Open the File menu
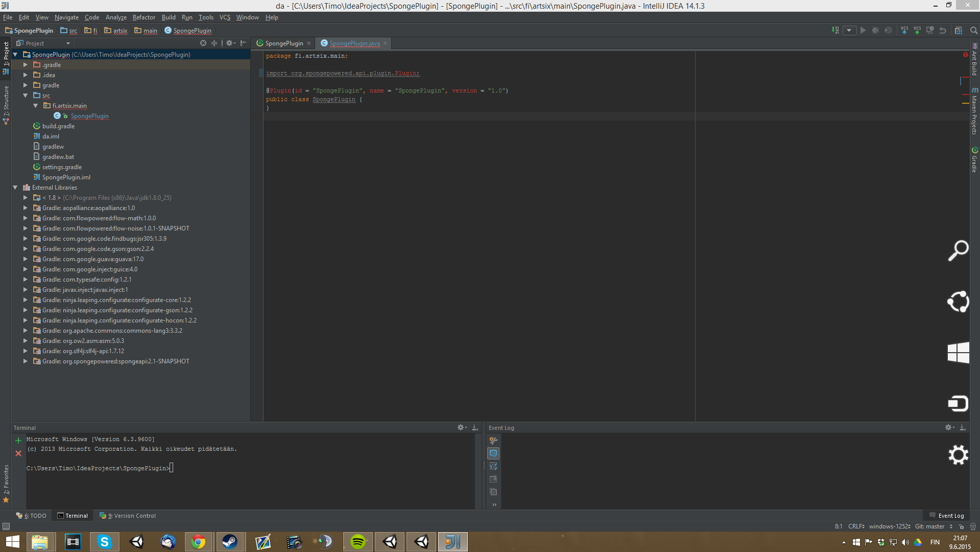This screenshot has height=552, width=980. [8, 17]
